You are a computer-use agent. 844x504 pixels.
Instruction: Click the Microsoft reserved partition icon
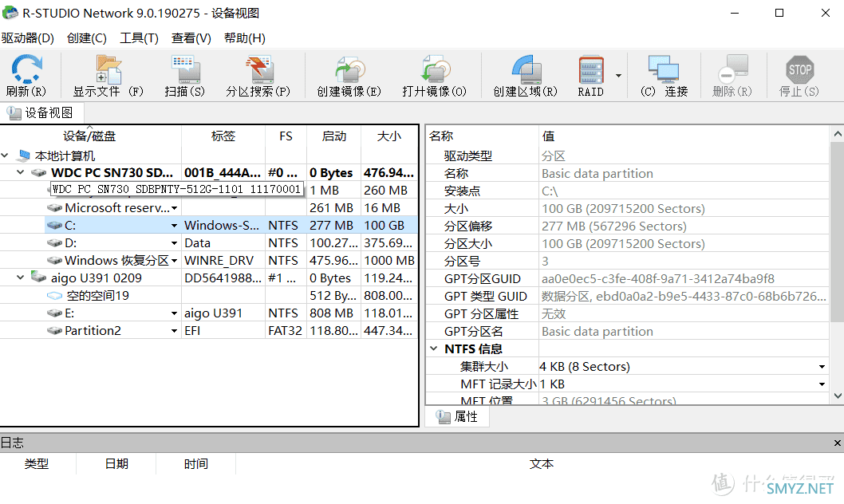(x=54, y=207)
